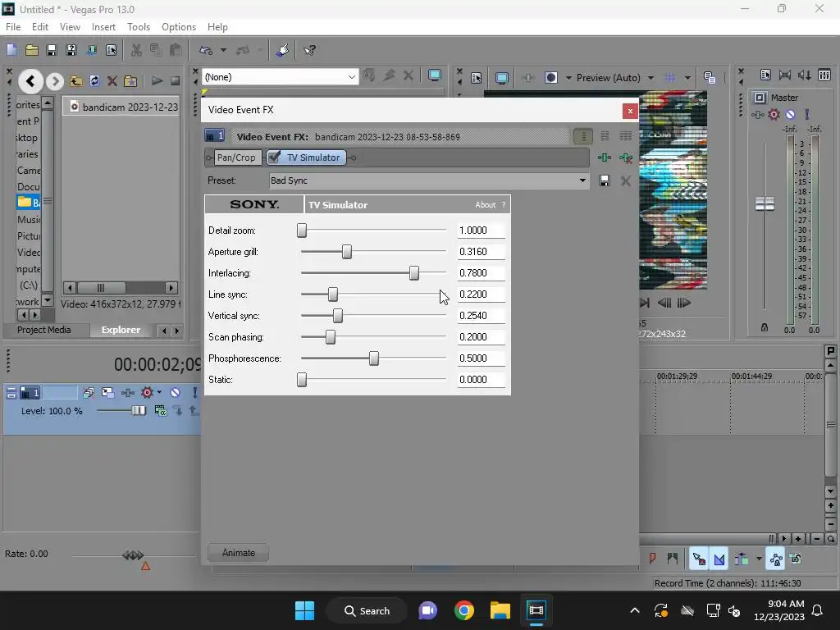
Task: Expand the undo history dropdown arrow
Action: [223, 50]
